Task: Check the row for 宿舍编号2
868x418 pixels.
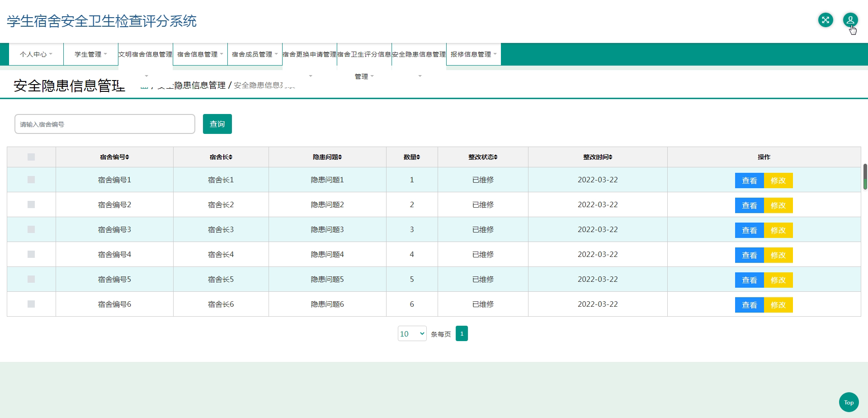Action: pyautogui.click(x=31, y=204)
